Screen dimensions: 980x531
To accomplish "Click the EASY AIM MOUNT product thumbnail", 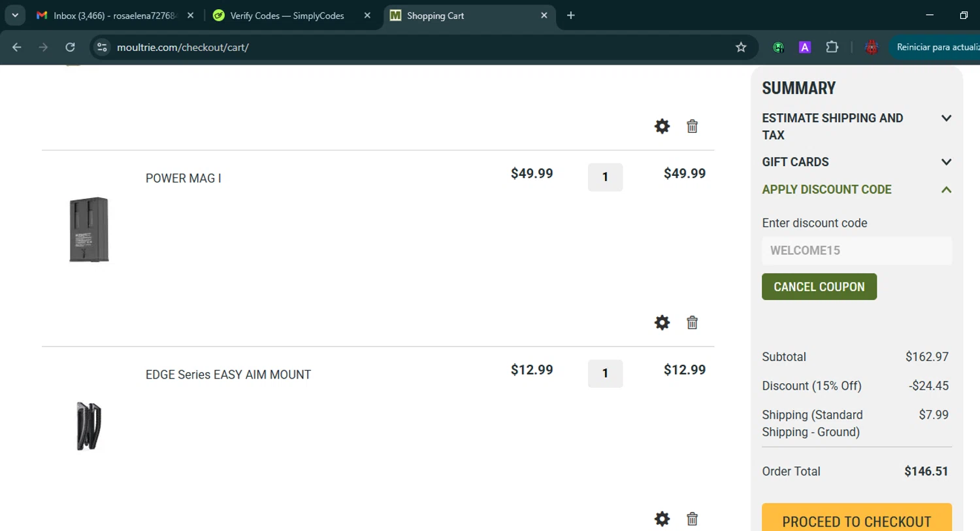I will click(90, 426).
